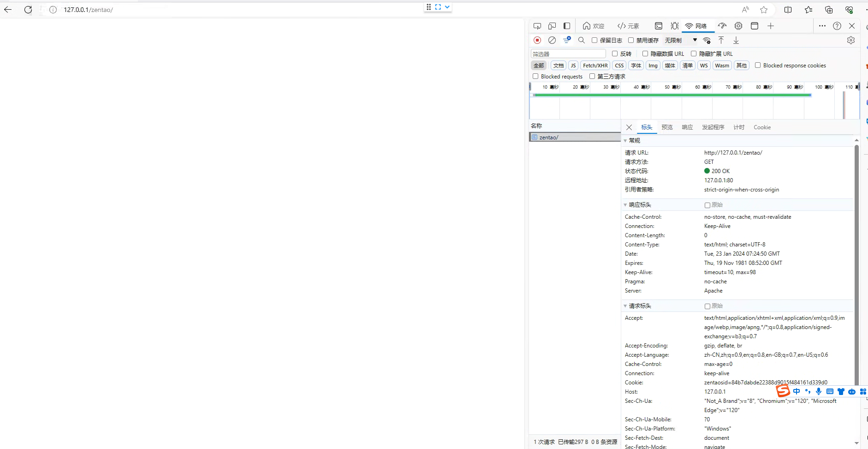Enable the 禁用缓存 checkbox
868x449 pixels.
pos(631,40)
